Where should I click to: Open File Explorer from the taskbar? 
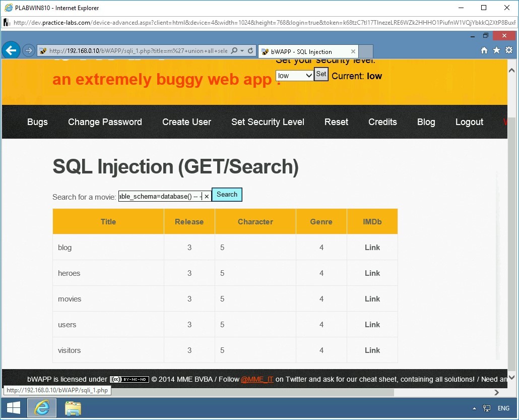click(73, 408)
